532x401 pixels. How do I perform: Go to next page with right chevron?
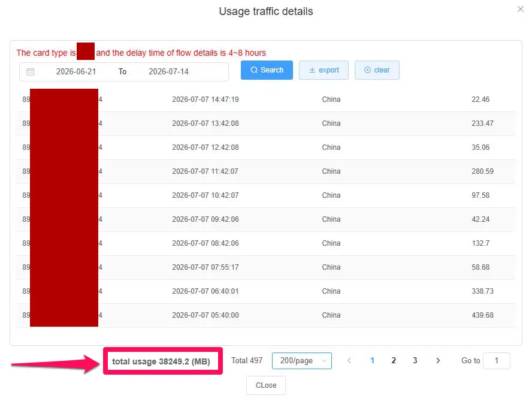pyautogui.click(x=438, y=361)
